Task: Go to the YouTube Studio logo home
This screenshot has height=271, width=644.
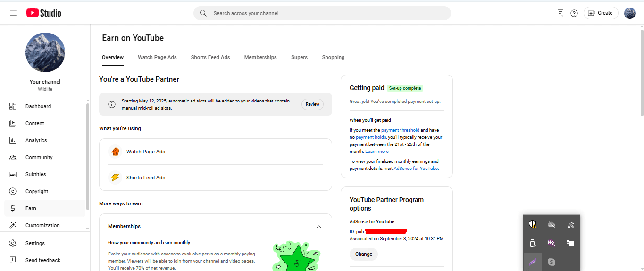Action: coord(44,13)
